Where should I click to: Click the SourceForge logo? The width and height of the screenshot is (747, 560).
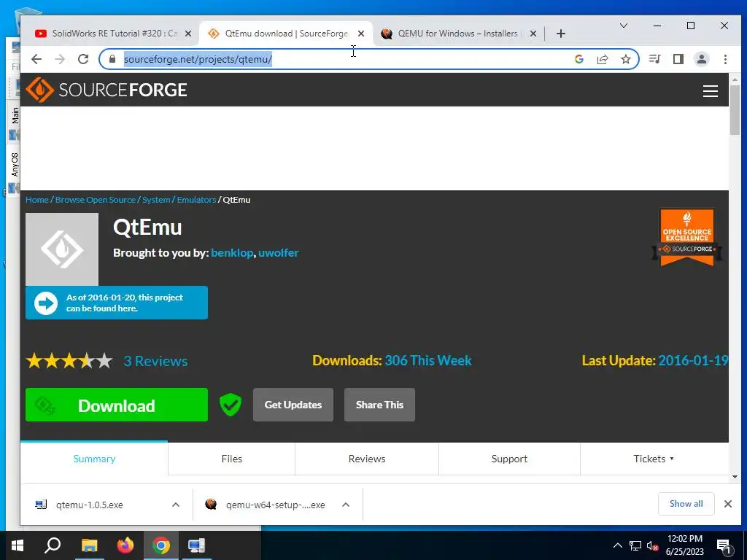(x=107, y=90)
